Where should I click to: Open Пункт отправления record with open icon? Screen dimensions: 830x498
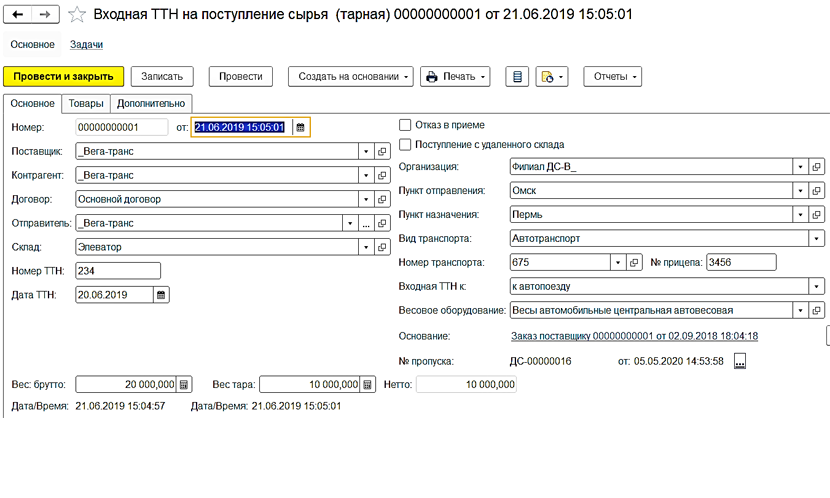[816, 191]
